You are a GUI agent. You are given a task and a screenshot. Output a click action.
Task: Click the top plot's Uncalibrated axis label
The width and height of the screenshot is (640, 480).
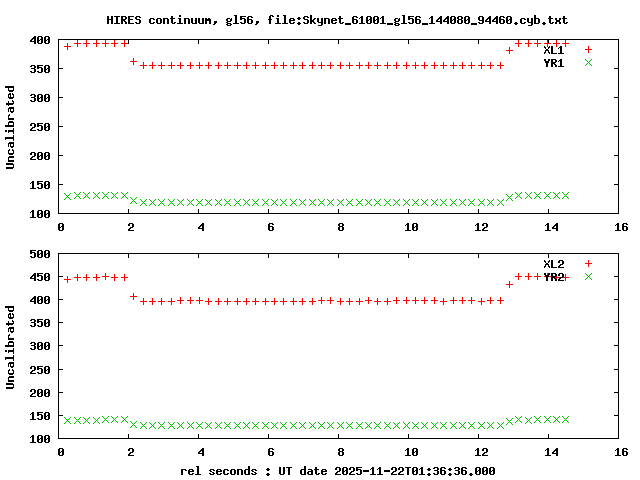point(11,127)
